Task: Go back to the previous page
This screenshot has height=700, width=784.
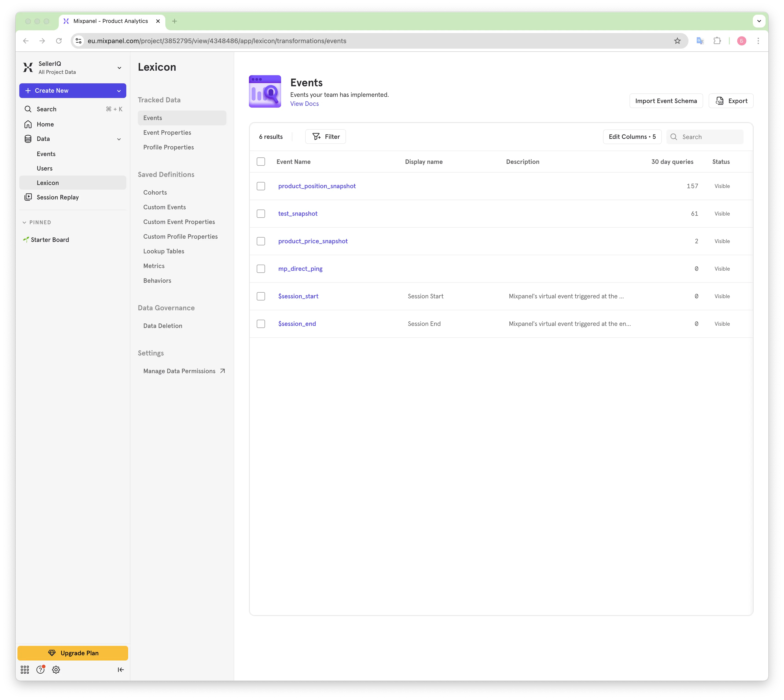Action: pyautogui.click(x=26, y=41)
